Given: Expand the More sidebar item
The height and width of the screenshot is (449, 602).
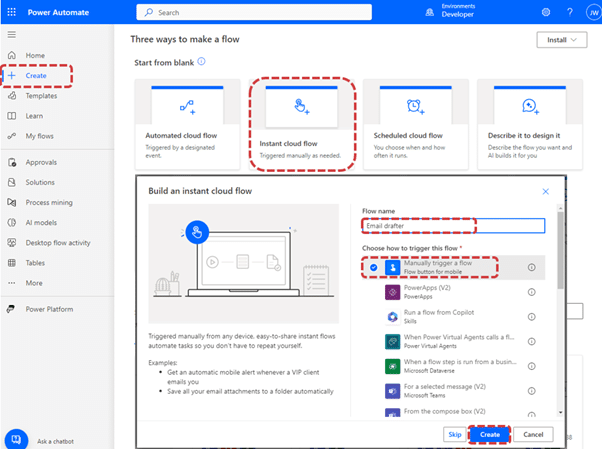Looking at the screenshot, I should pyautogui.click(x=34, y=283).
